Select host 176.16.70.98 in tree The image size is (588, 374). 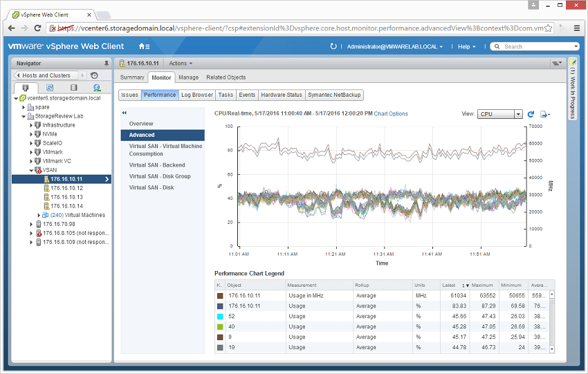point(59,224)
